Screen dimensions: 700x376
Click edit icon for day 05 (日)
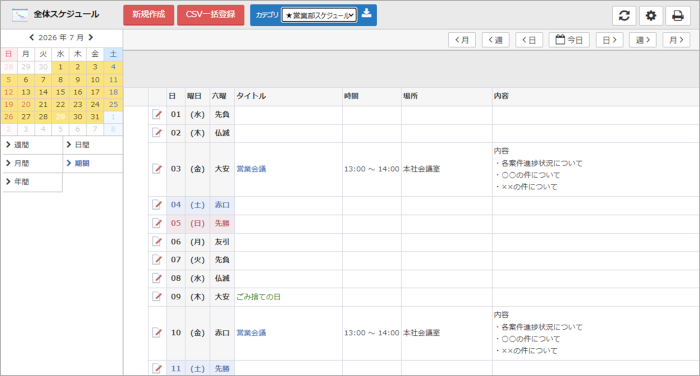157,223
